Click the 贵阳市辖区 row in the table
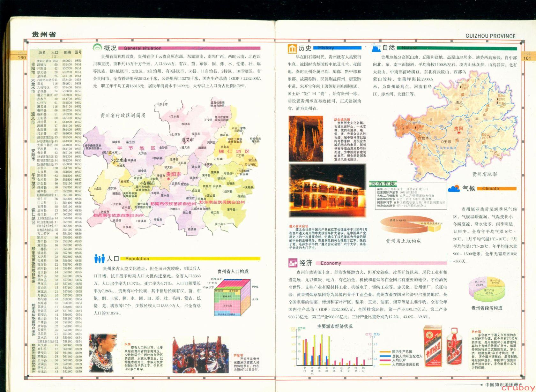This screenshot has height=392, width=536. click(x=59, y=61)
